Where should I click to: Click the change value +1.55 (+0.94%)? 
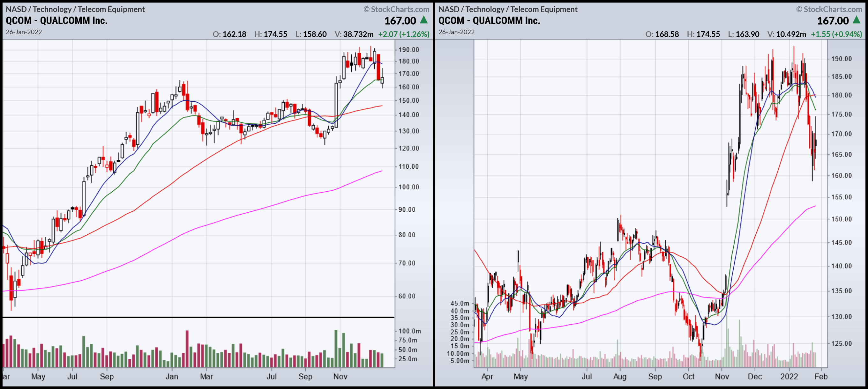point(836,34)
